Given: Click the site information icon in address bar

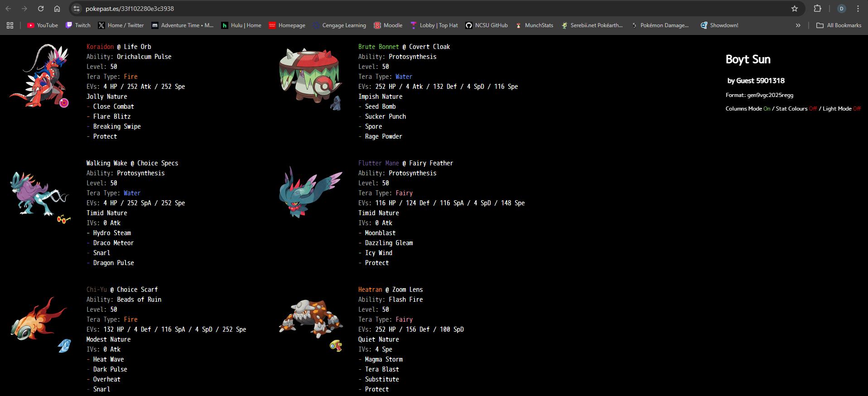Looking at the screenshot, I should [x=77, y=9].
